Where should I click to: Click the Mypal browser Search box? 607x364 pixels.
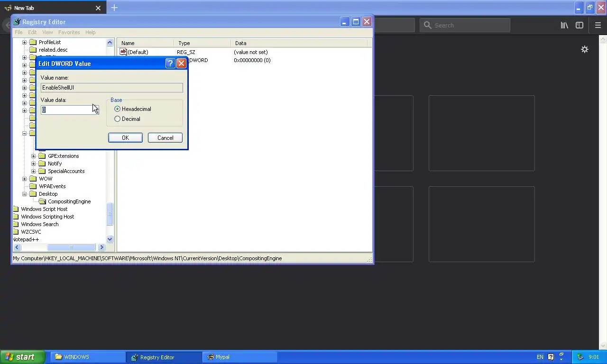(465, 25)
